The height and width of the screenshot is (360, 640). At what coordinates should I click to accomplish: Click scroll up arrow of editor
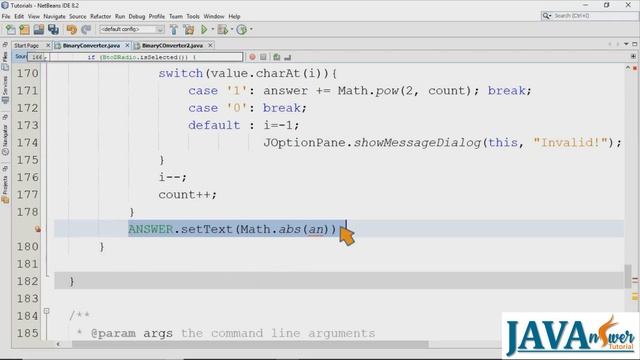click(628, 68)
